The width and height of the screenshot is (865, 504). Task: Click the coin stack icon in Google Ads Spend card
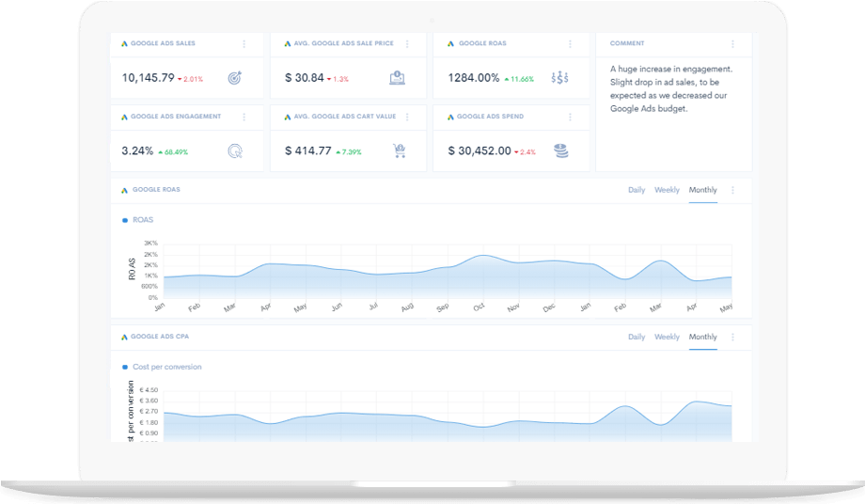tap(561, 150)
